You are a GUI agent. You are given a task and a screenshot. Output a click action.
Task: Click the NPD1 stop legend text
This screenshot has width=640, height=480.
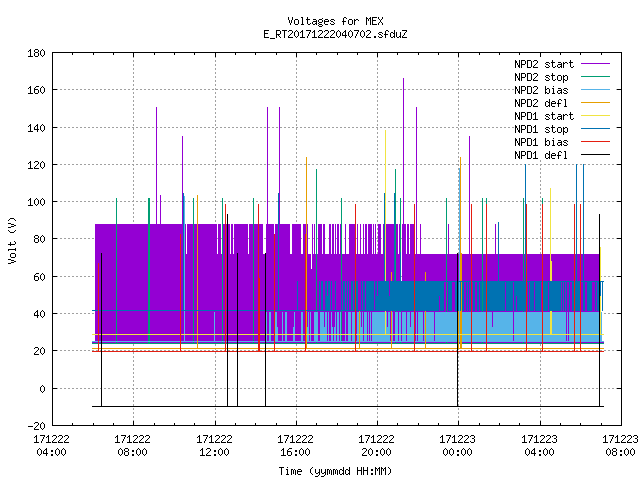tap(541, 129)
